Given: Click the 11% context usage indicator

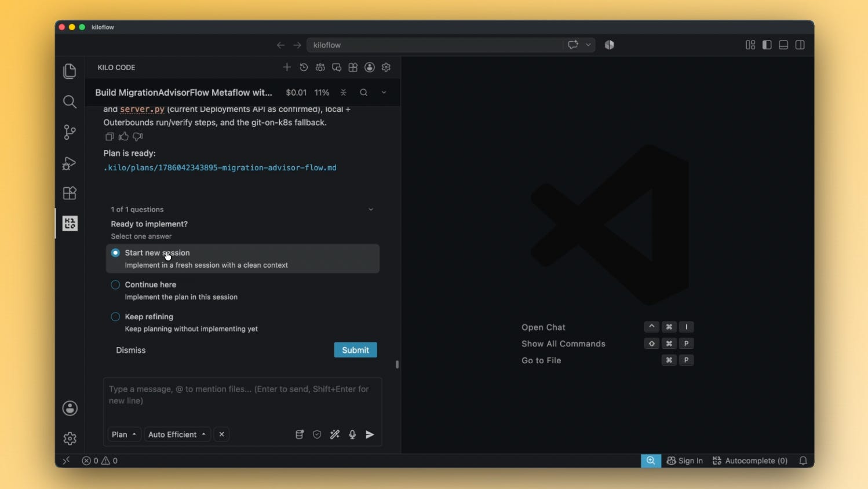Looking at the screenshot, I should click(x=322, y=93).
